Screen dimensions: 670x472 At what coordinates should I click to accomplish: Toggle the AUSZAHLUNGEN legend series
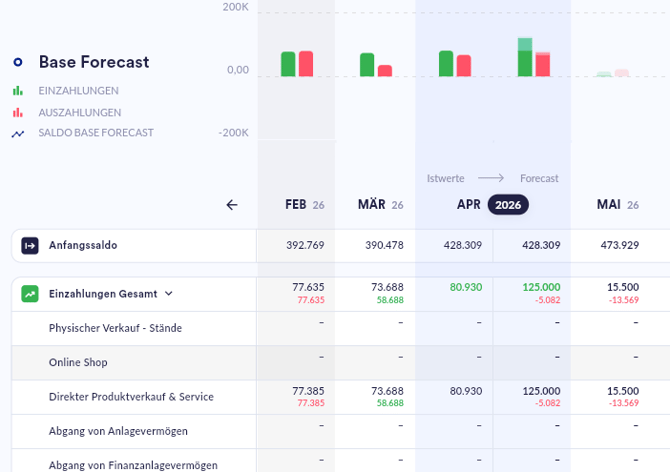(80, 113)
